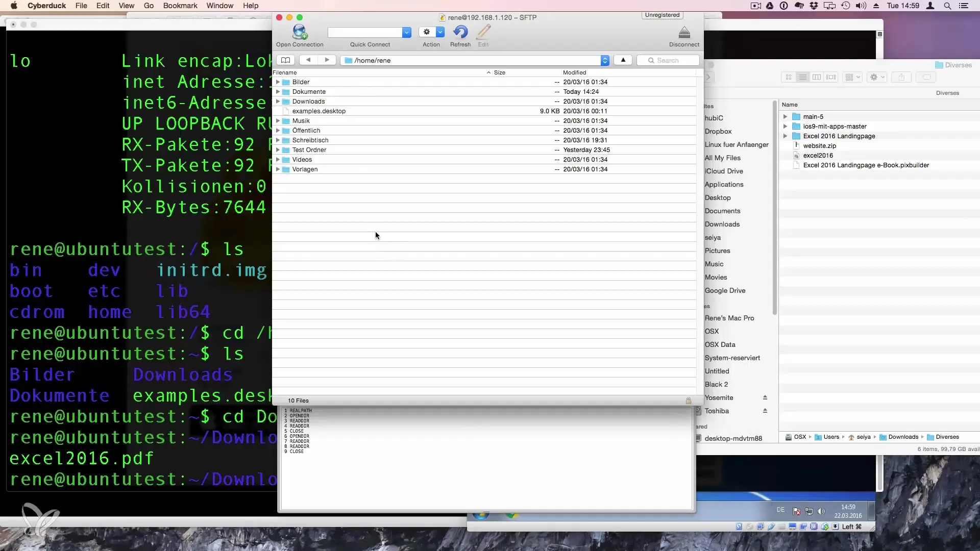The image size is (980, 551).
Task: Toggle the bookmarks book icon
Action: (x=285, y=60)
